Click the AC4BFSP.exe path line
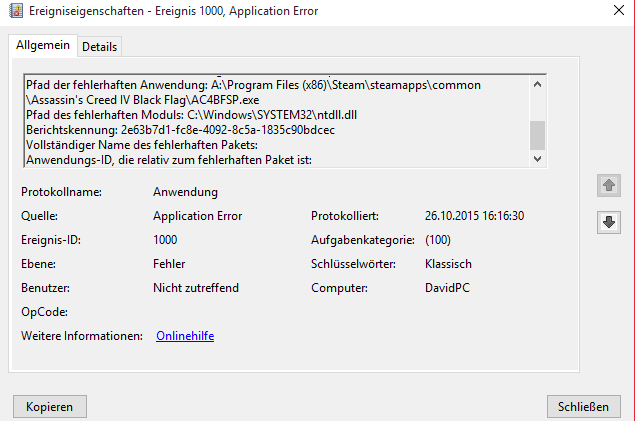Image resolution: width=635 pixels, height=421 pixels. click(143, 100)
